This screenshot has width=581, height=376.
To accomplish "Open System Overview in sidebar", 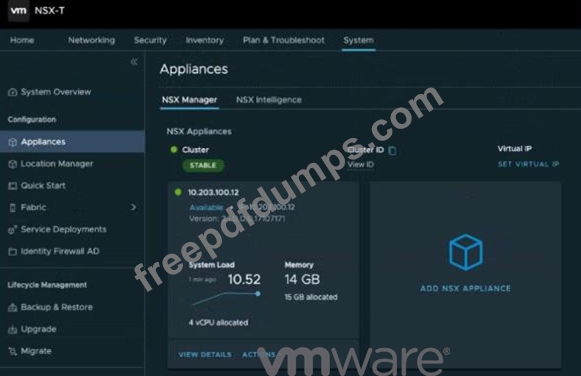I will click(56, 92).
